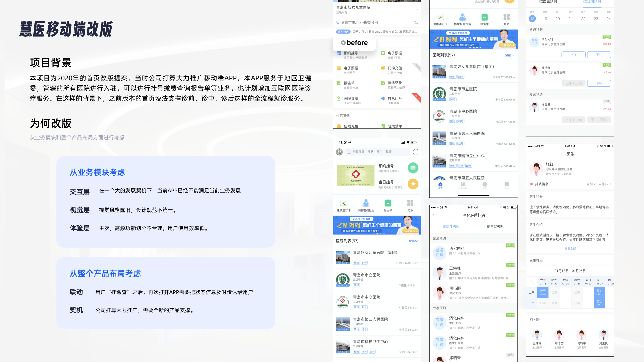The width and height of the screenshot is (644, 362).
Task: Tap 下午 button for doctor 郑培奋
Action: [599, 83]
